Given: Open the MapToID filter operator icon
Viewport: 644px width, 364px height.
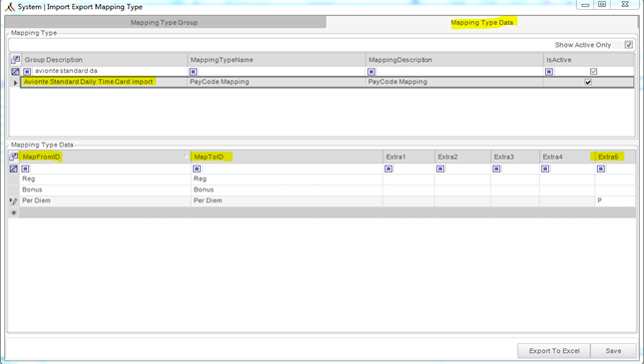Looking at the screenshot, I should [x=197, y=169].
